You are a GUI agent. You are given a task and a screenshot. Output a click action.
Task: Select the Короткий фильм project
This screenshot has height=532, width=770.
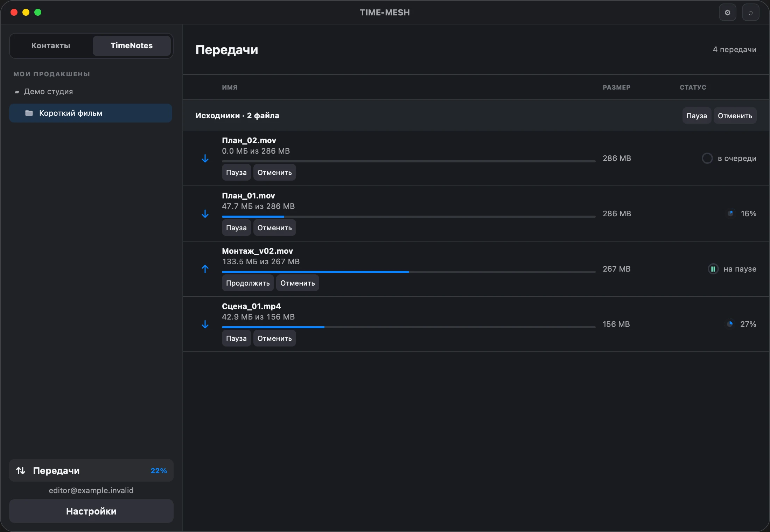91,113
